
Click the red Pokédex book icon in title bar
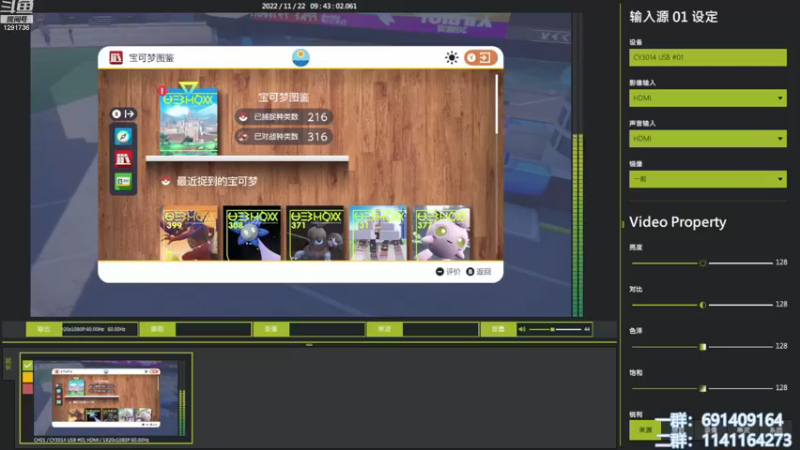point(116,58)
